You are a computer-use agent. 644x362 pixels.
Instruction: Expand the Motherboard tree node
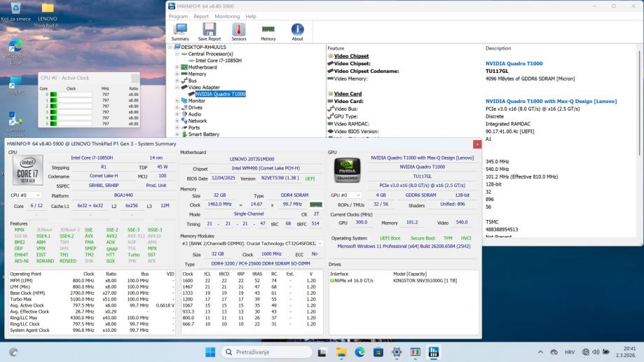177,67
